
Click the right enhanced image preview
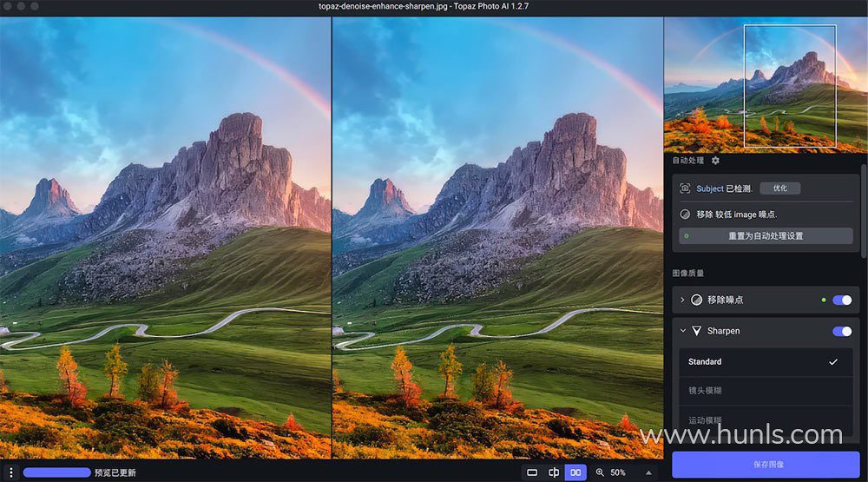point(497,238)
